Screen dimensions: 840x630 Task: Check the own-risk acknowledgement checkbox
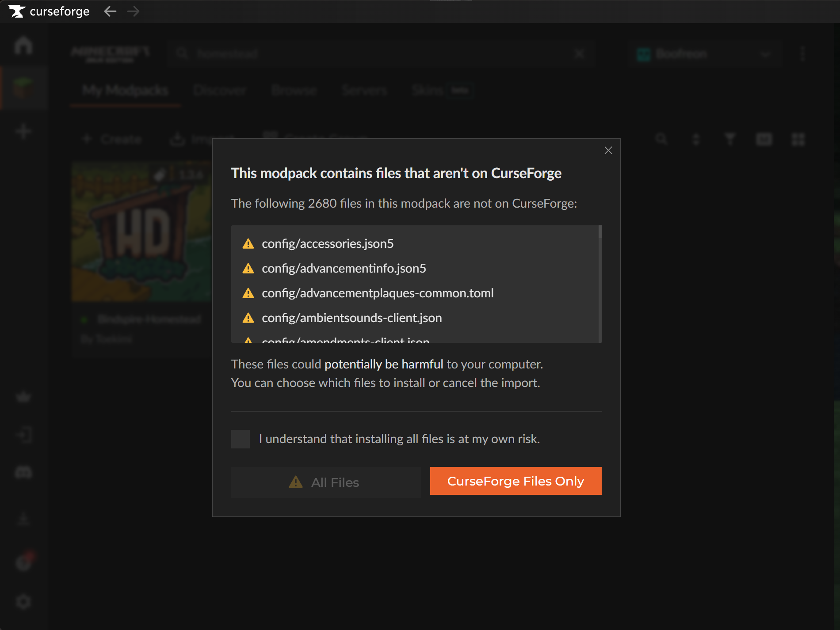coord(241,439)
